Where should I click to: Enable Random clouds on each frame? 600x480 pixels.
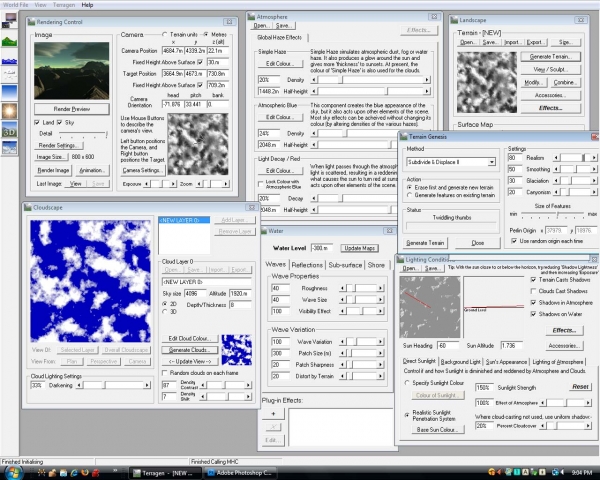[x=165, y=372]
